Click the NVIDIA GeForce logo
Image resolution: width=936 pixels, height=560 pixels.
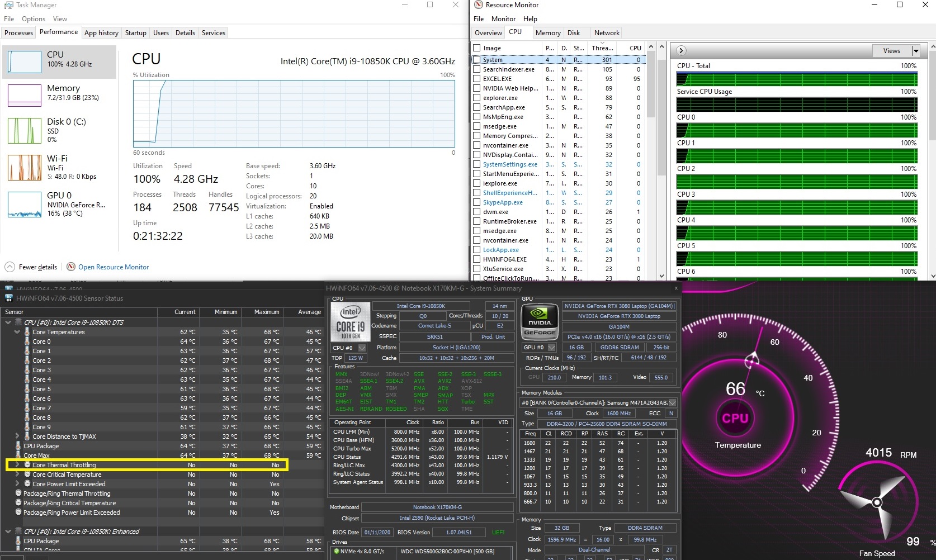point(540,322)
